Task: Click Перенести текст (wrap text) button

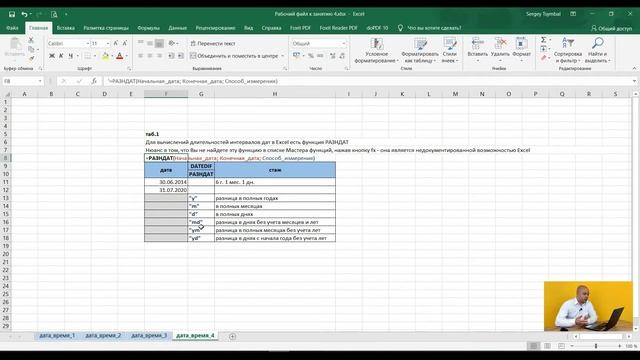Action: point(213,43)
